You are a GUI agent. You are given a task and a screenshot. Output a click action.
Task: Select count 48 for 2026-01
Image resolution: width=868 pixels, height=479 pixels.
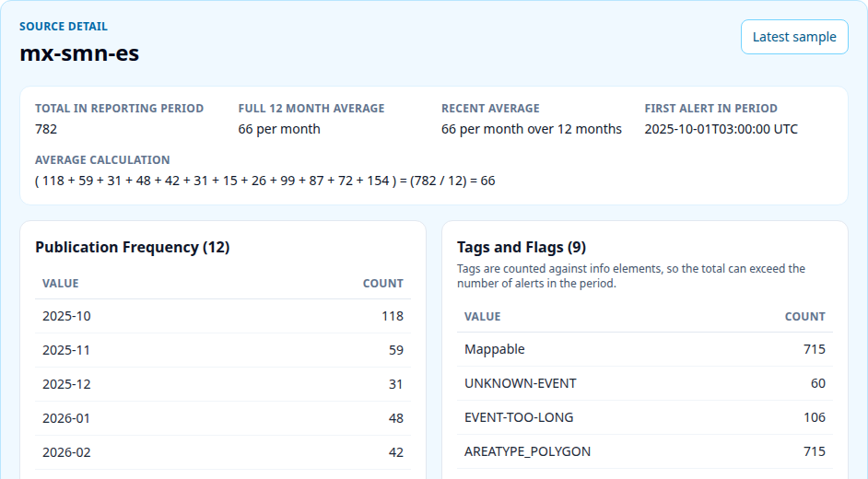(x=396, y=418)
